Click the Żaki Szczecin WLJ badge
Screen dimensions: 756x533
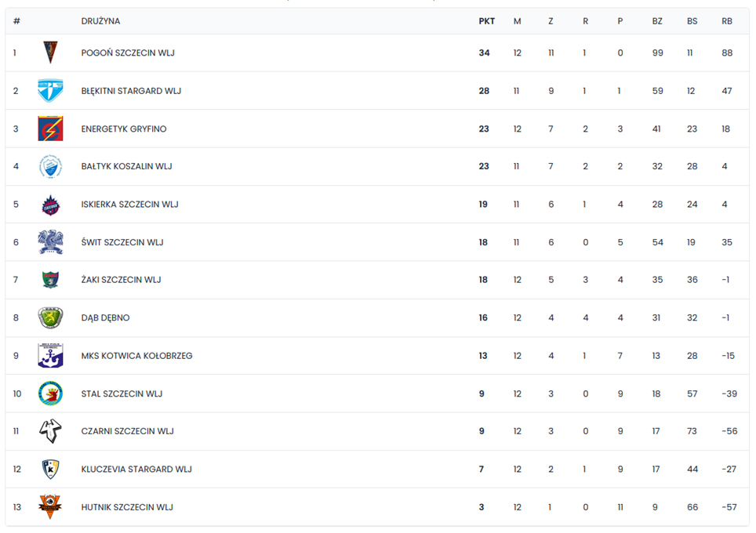(x=50, y=280)
